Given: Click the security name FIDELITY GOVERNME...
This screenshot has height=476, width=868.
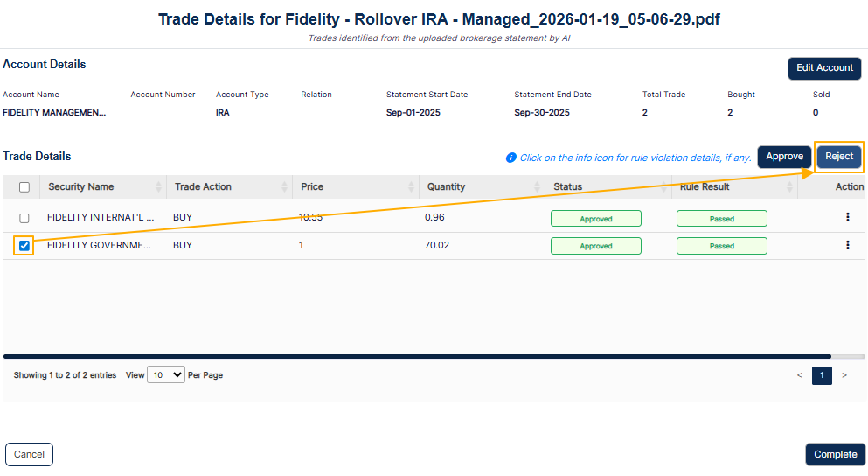Looking at the screenshot, I should 99,245.
